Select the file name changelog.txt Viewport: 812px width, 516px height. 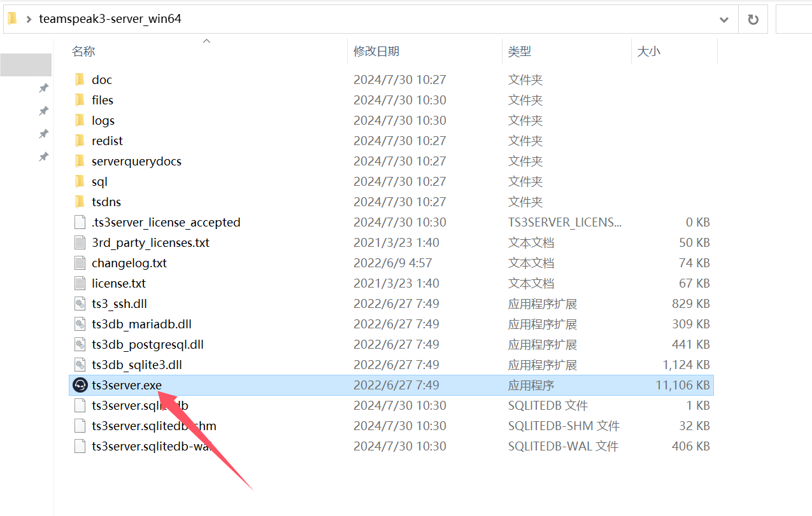pyautogui.click(x=129, y=263)
